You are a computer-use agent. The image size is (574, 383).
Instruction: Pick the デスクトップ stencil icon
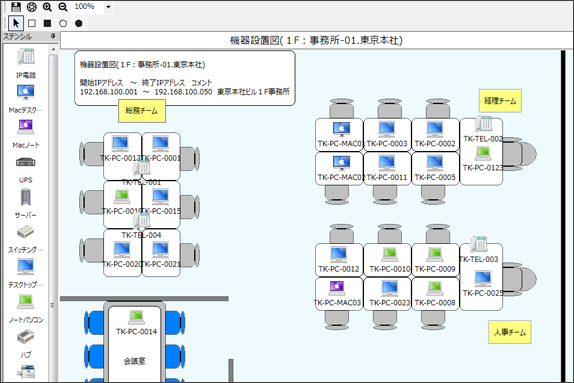(x=26, y=267)
